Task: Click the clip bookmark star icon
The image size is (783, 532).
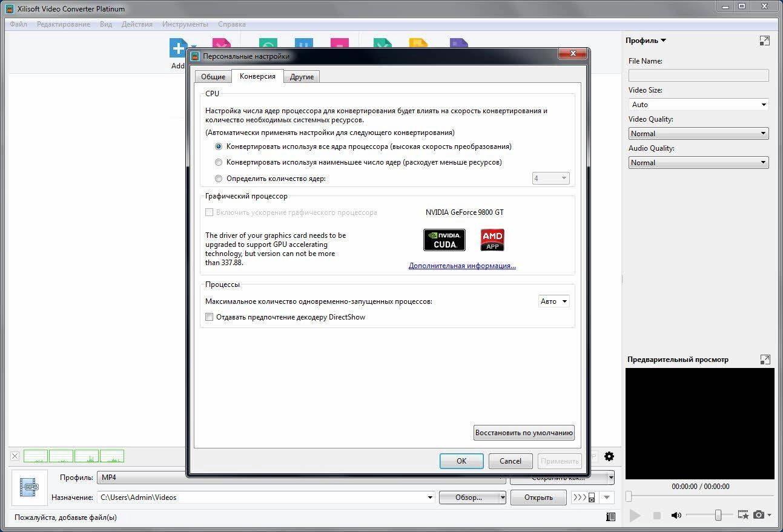Action: (743, 515)
